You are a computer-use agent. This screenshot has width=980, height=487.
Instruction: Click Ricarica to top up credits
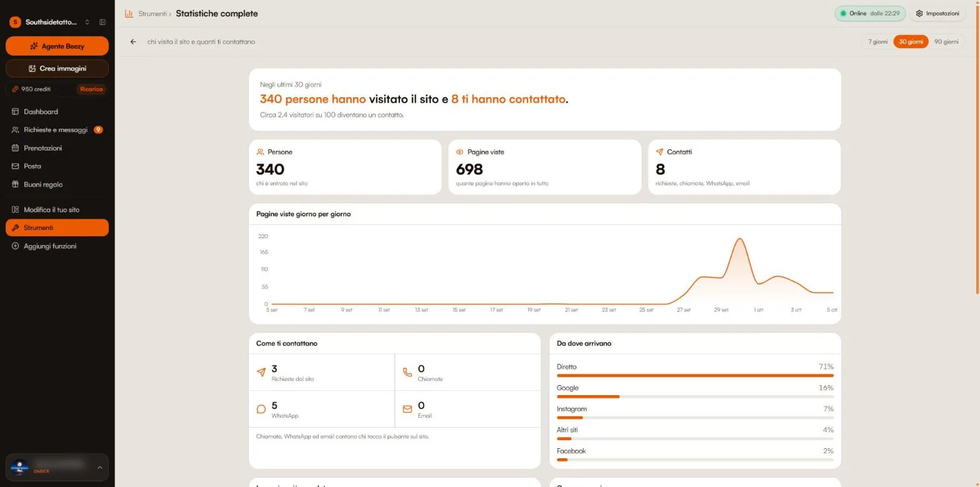coord(91,89)
